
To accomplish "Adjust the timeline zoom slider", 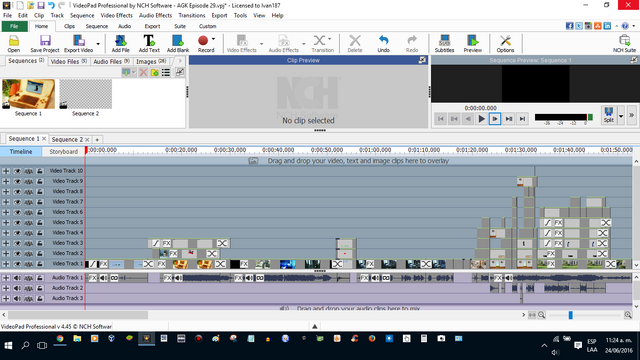I will coord(571,315).
